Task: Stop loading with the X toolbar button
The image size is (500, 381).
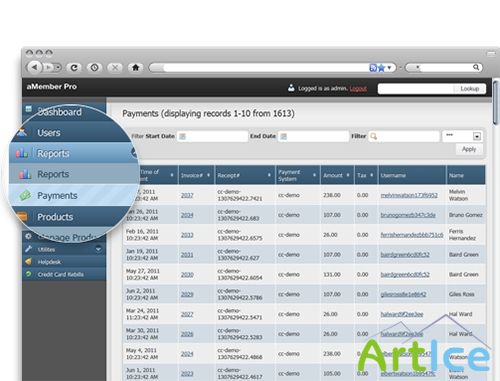Action: click(115, 68)
